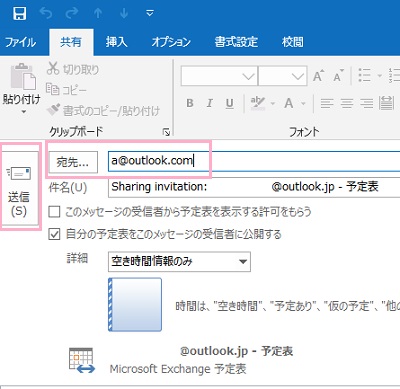Decrease font size with small A icon
Image resolution: width=400 pixels, height=389 pixels.
[339, 76]
